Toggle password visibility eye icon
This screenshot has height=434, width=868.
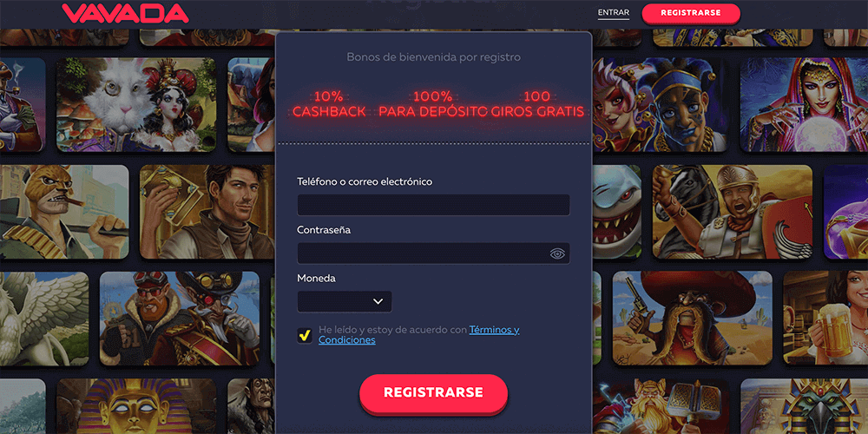pyautogui.click(x=557, y=253)
